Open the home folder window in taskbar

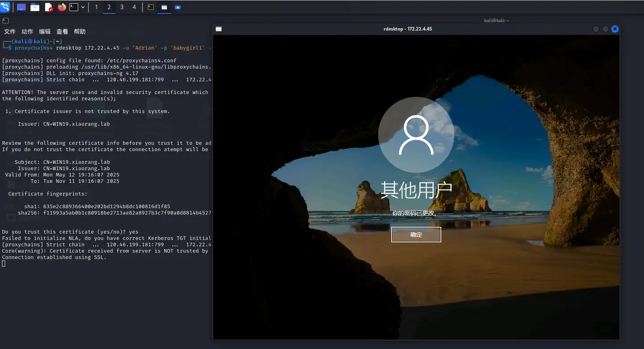178,7
